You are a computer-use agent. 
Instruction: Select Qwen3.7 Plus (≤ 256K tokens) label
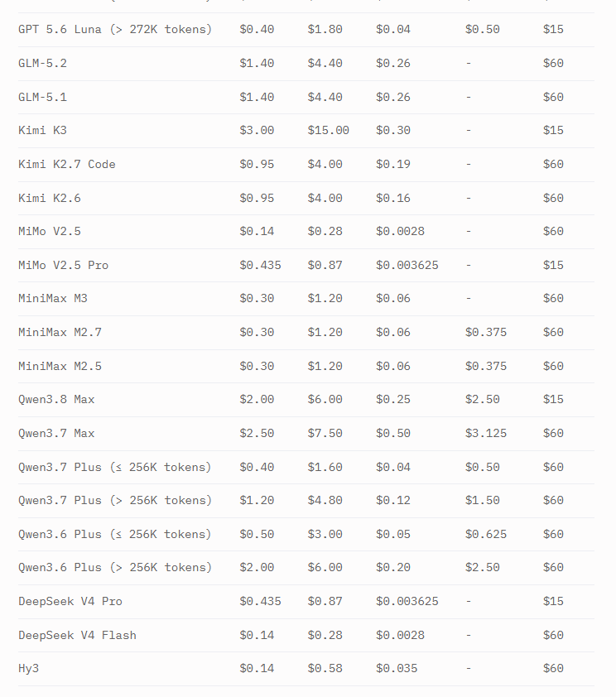(x=114, y=467)
